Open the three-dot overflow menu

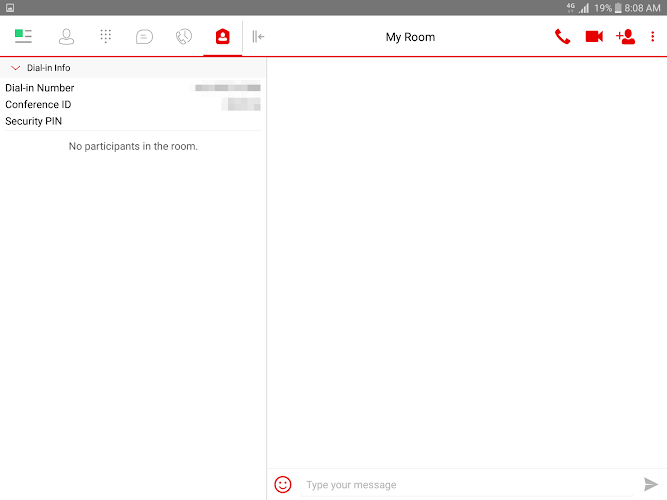653,37
